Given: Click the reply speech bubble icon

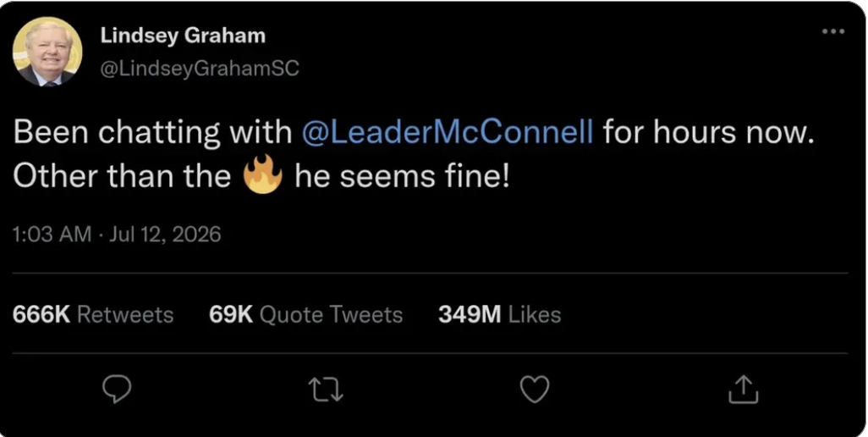Looking at the screenshot, I should point(118,390).
